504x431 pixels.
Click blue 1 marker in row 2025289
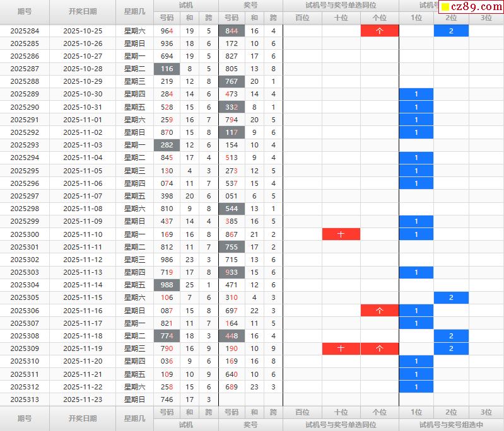click(x=416, y=95)
